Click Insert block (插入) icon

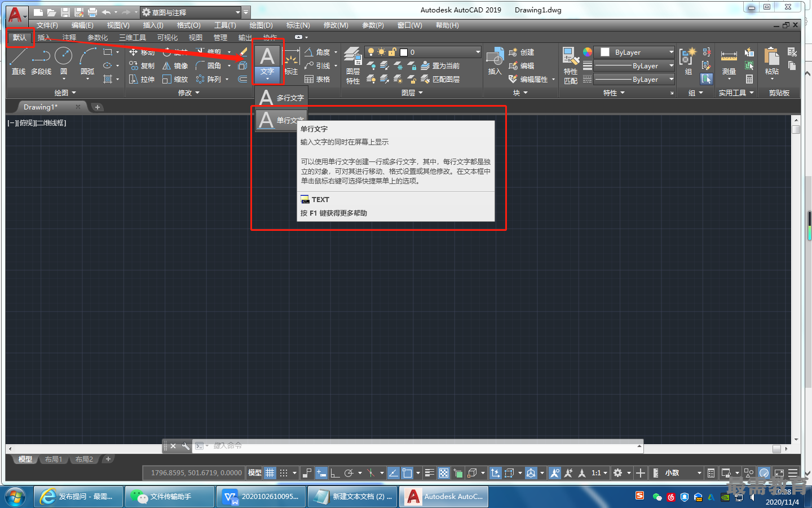click(x=495, y=61)
